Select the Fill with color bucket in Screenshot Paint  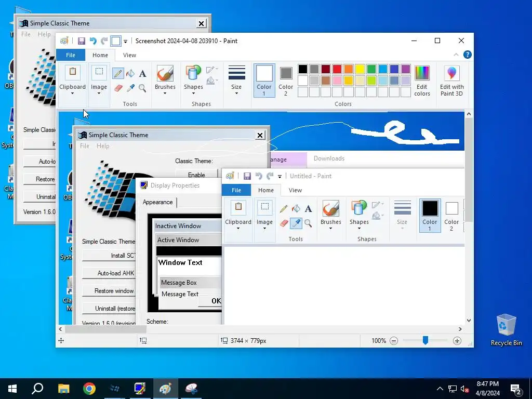(130, 73)
